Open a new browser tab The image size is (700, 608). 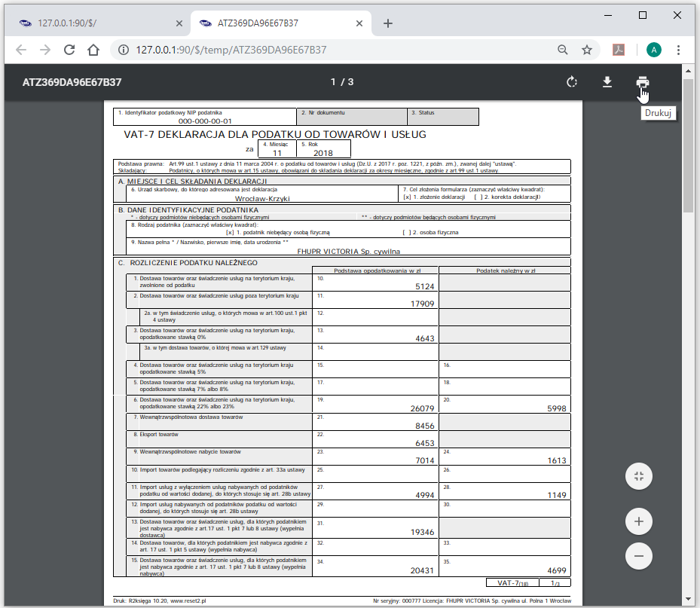pyautogui.click(x=388, y=23)
